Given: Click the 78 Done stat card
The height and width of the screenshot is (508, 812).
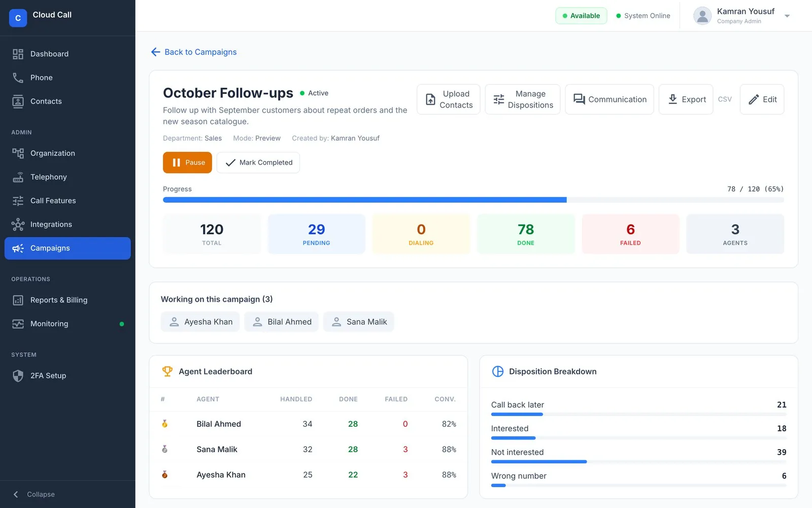Looking at the screenshot, I should click(526, 234).
